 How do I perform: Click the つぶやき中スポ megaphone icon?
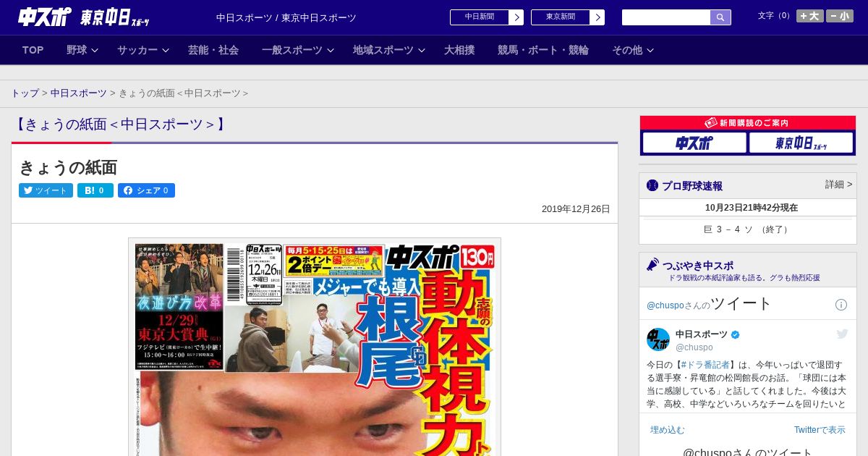pyautogui.click(x=652, y=265)
